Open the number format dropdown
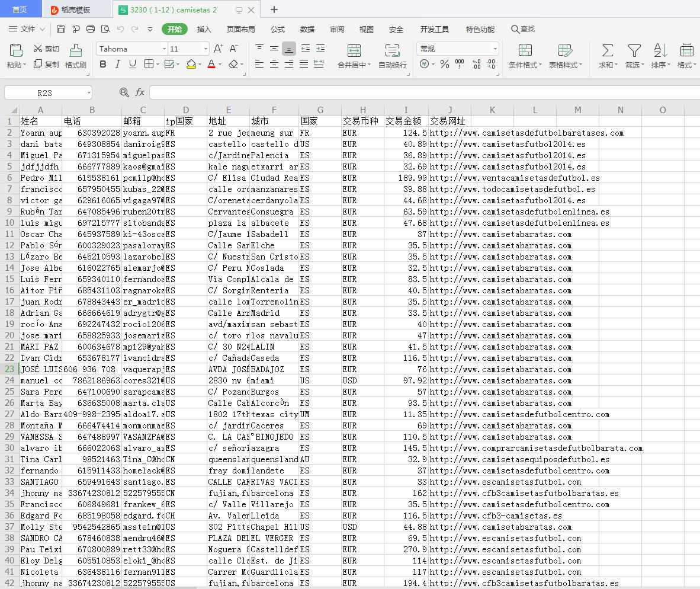700x589 pixels. coord(495,49)
